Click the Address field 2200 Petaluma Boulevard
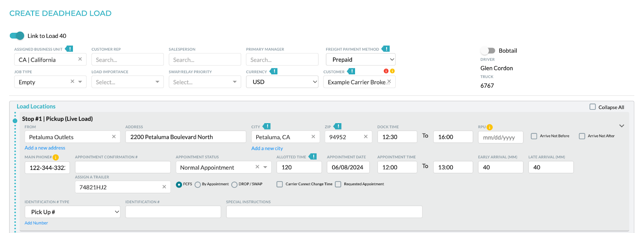Image resolution: width=644 pixels, height=233 pixels. coord(186,137)
